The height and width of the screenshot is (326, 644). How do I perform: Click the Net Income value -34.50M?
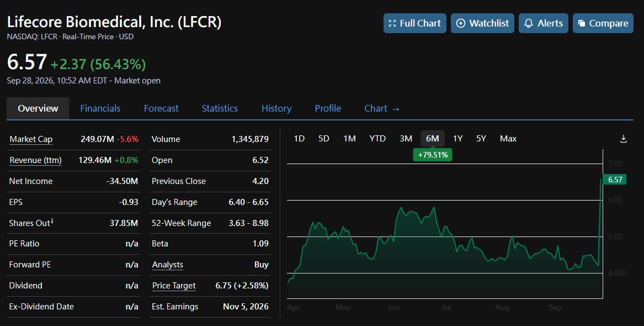coord(122,181)
